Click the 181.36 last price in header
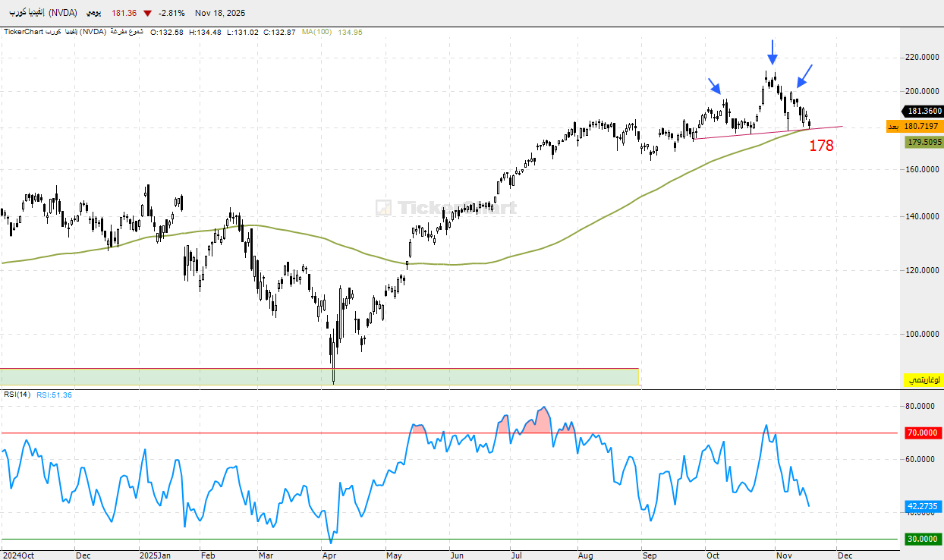The width and height of the screenshot is (944, 560). pyautogui.click(x=124, y=14)
